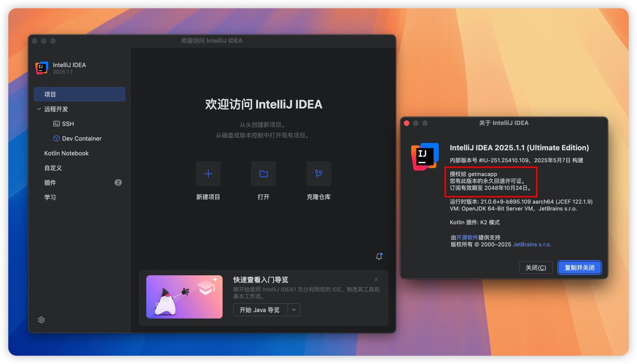Image resolution: width=637 pixels, height=364 pixels.
Task: Click the build number #IU-251.25410.109 line
Action: click(x=516, y=160)
